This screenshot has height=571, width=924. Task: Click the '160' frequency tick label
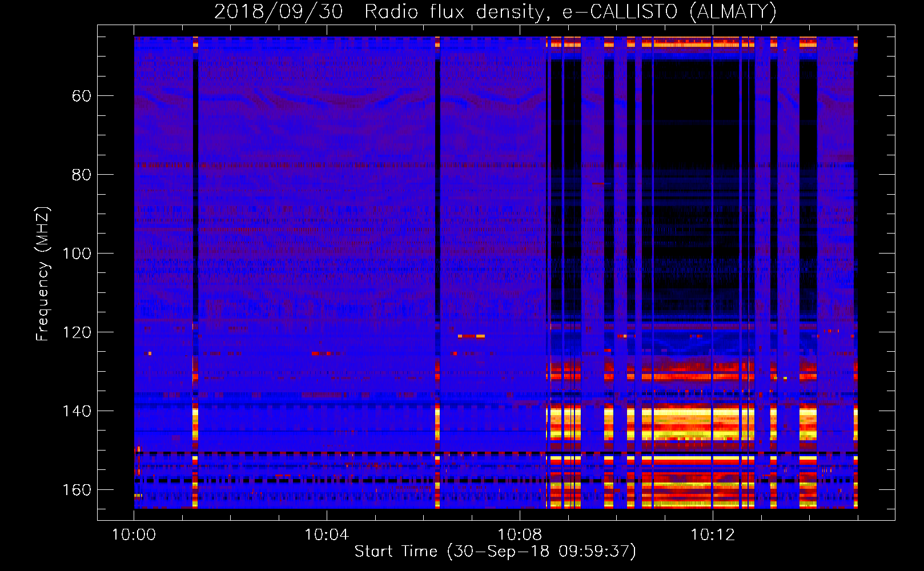click(77, 490)
